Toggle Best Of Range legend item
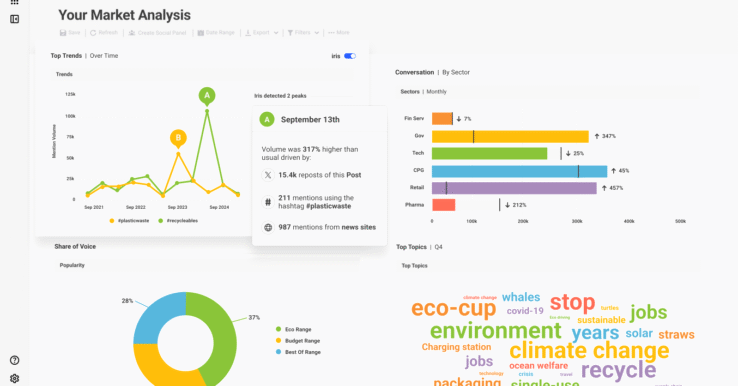The width and height of the screenshot is (738, 386). (x=298, y=352)
